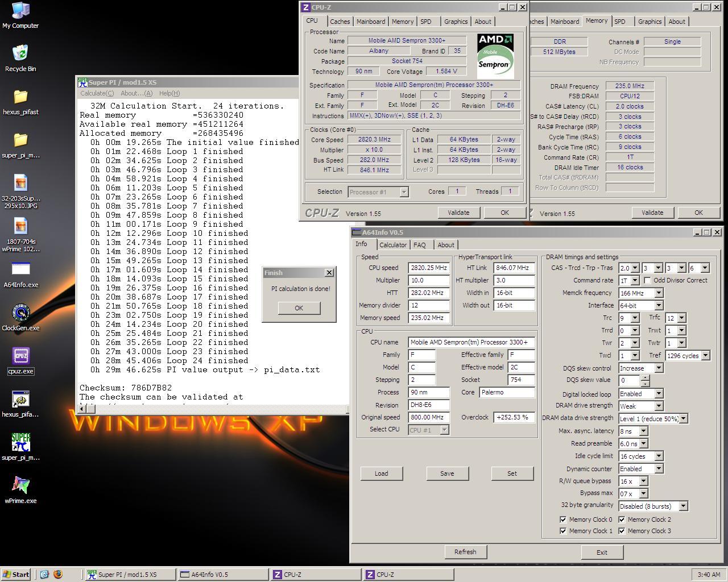This screenshot has width=728, height=582.
Task: Open the Calculate menu in Super PI
Action: 97,93
